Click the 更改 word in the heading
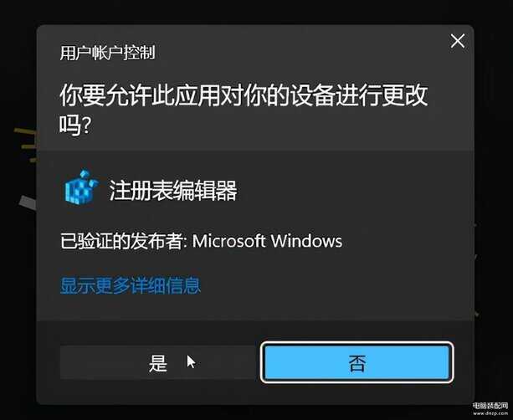The width and height of the screenshot is (513, 420). [405, 95]
